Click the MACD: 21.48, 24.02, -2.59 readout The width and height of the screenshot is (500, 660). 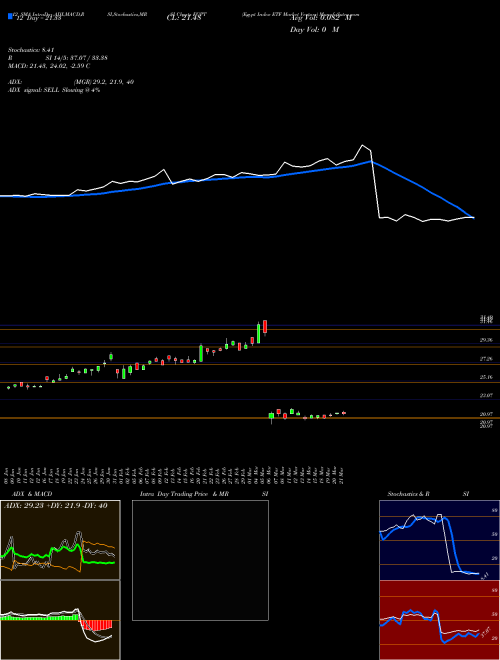(x=49, y=66)
